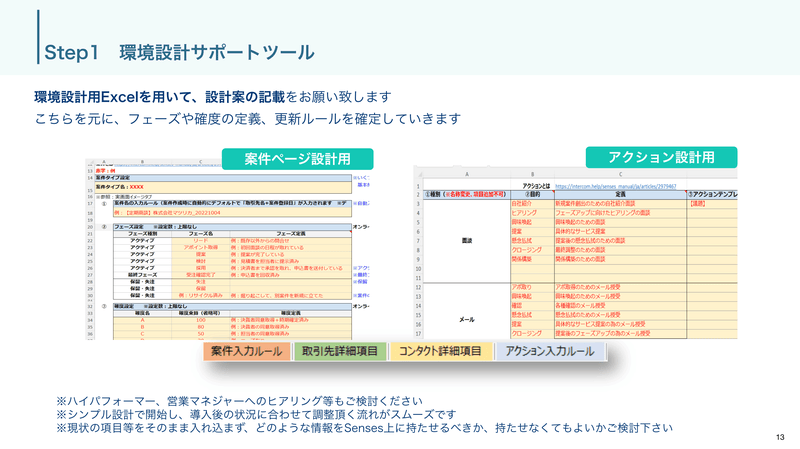Select the フェーズ名 column header
The image size is (800, 449).
201,234
